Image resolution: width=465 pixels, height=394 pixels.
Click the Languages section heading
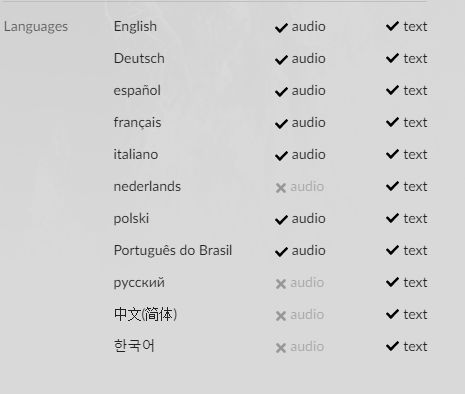pos(36,27)
